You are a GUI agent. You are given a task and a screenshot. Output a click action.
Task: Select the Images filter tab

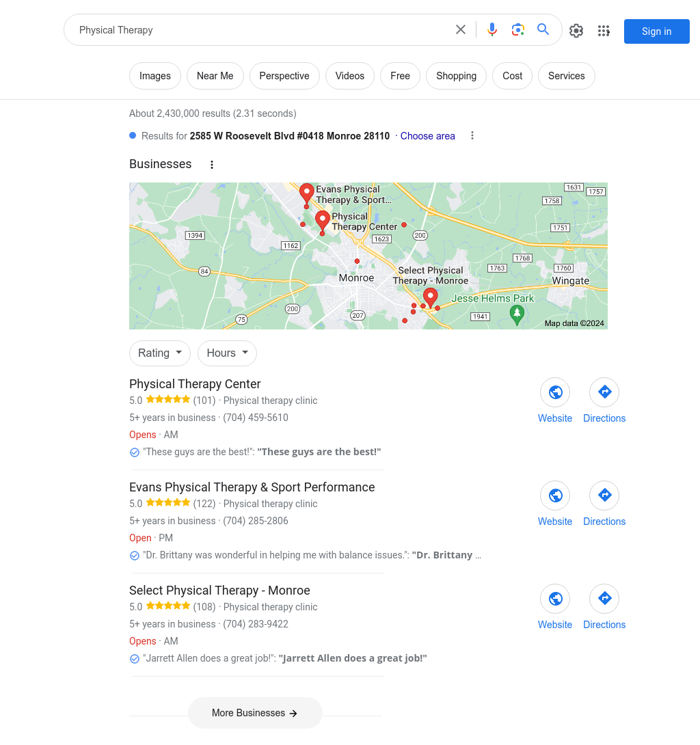155,76
